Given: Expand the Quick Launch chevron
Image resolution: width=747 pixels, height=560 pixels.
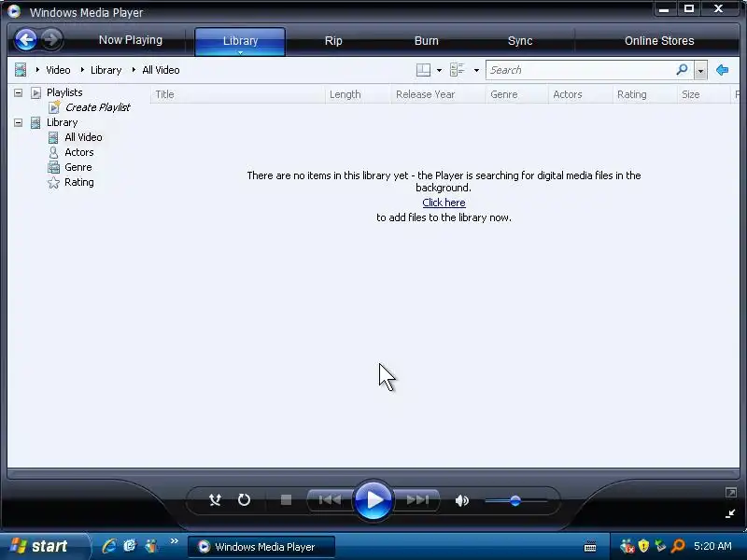Looking at the screenshot, I should click(x=175, y=541).
